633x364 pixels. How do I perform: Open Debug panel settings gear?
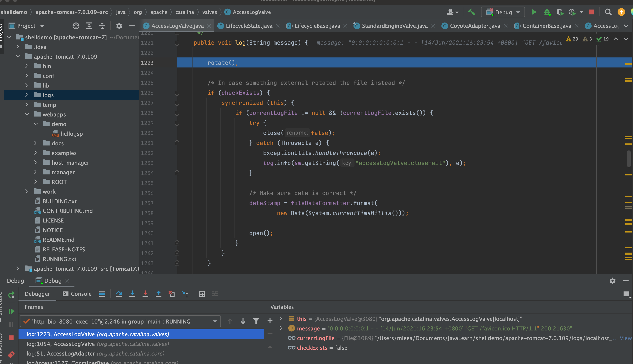613,281
